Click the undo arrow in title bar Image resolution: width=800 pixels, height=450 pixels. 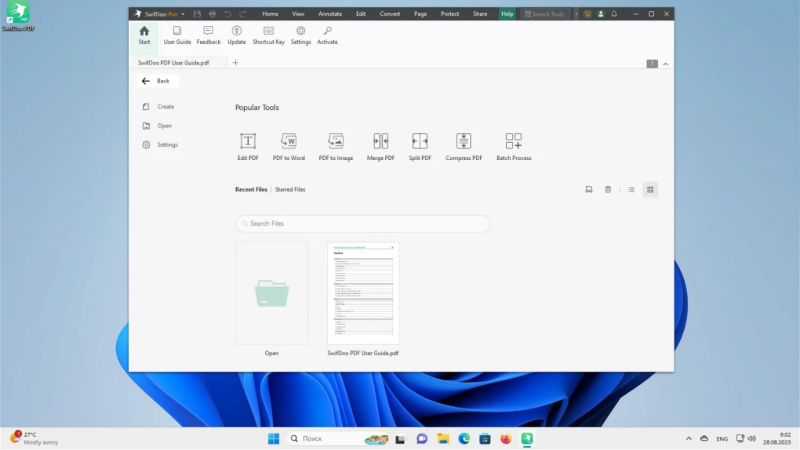click(228, 14)
